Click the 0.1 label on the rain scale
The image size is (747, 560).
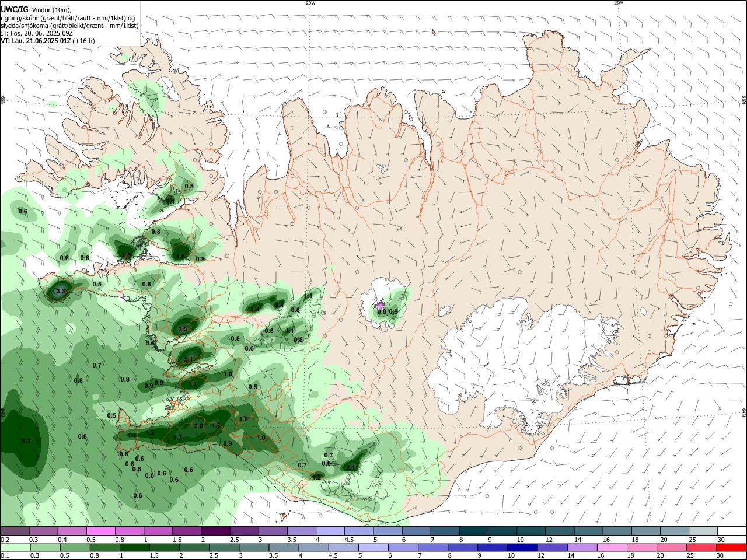[4, 555]
